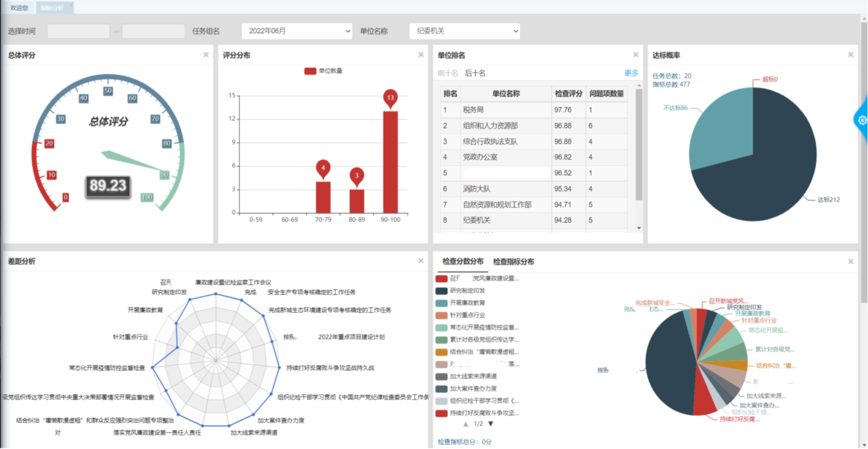
Task: Click the 单位排名 table scrollbar thumb
Action: tap(639, 145)
